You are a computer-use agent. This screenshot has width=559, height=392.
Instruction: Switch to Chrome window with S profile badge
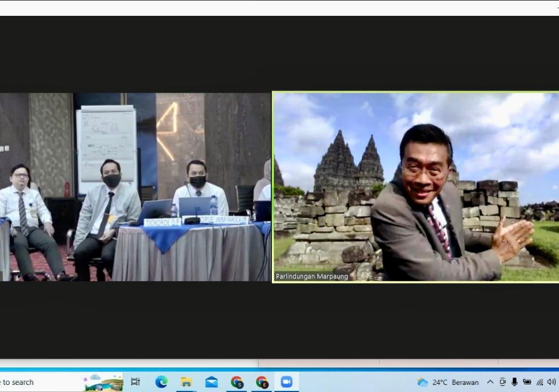click(x=237, y=382)
